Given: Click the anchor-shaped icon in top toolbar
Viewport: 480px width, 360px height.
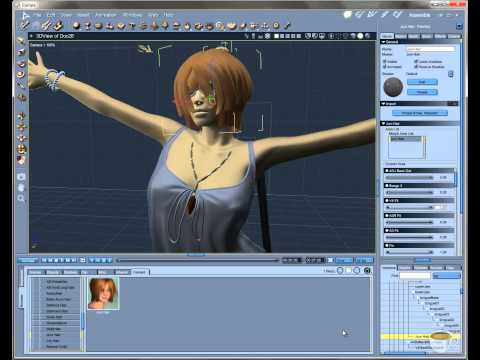Looking at the screenshot, I should pos(265,25).
